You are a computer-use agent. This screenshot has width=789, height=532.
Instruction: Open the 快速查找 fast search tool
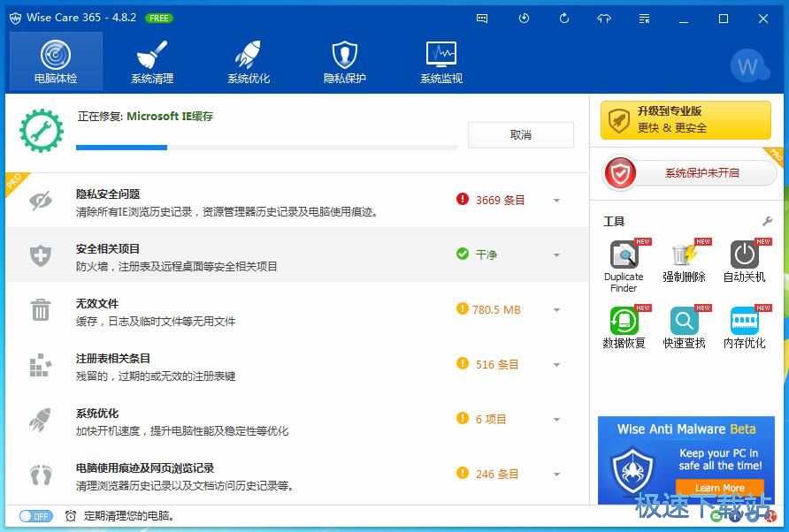(x=684, y=327)
